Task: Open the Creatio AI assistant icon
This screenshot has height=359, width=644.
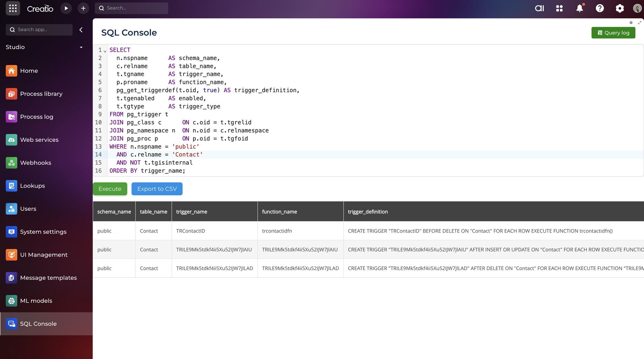Action: tap(539, 8)
